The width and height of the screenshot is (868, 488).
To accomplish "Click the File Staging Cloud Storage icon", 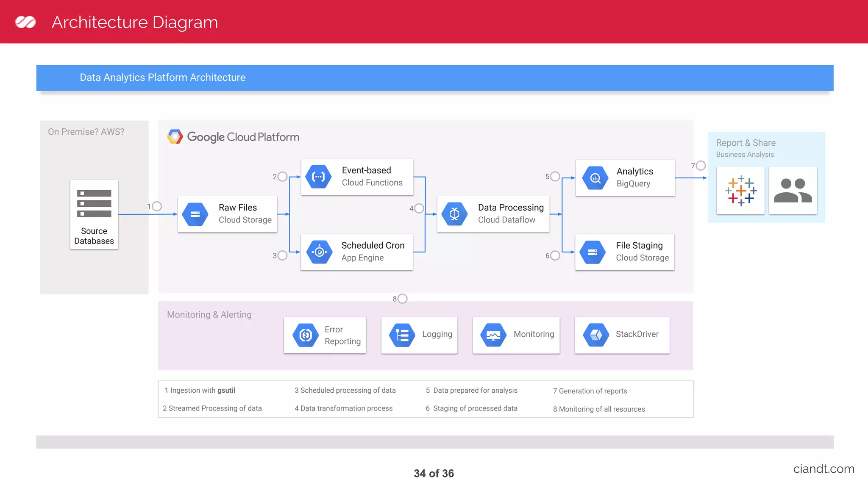I will [593, 252].
